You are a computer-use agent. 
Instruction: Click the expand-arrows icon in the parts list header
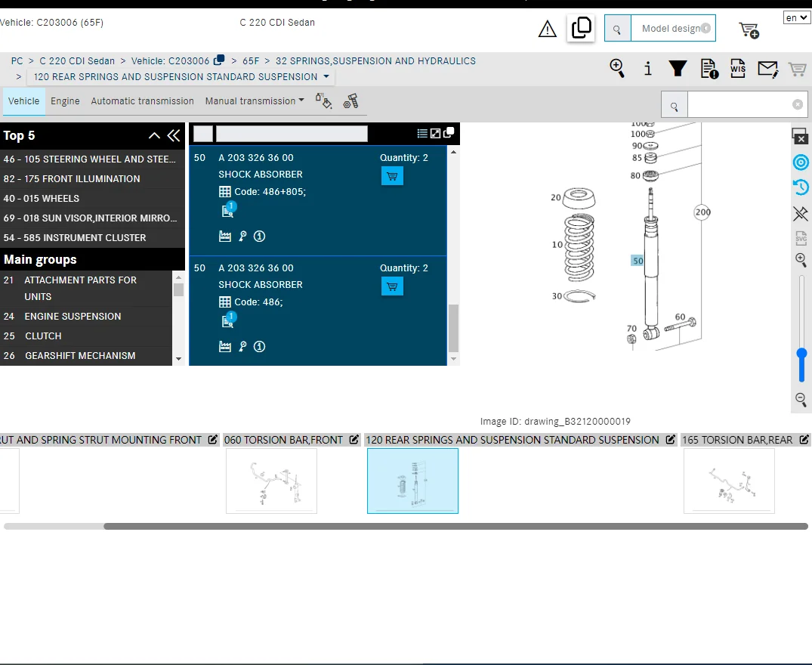coord(436,134)
